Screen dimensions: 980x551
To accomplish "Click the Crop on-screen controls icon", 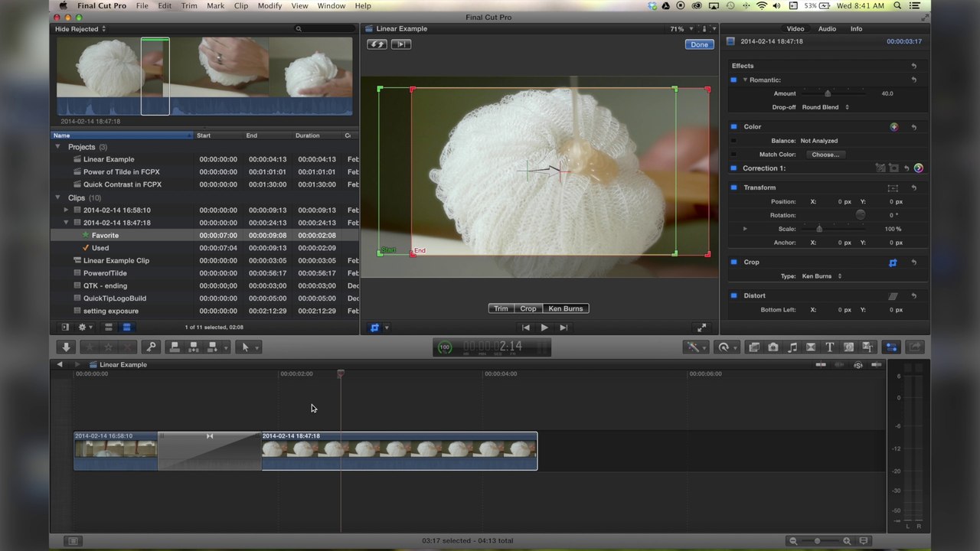I will coord(893,262).
